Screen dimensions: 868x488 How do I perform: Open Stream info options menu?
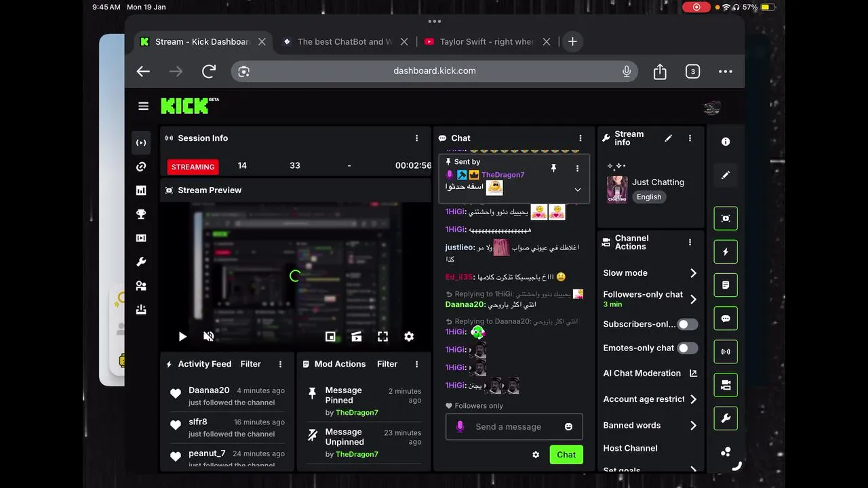tap(690, 138)
